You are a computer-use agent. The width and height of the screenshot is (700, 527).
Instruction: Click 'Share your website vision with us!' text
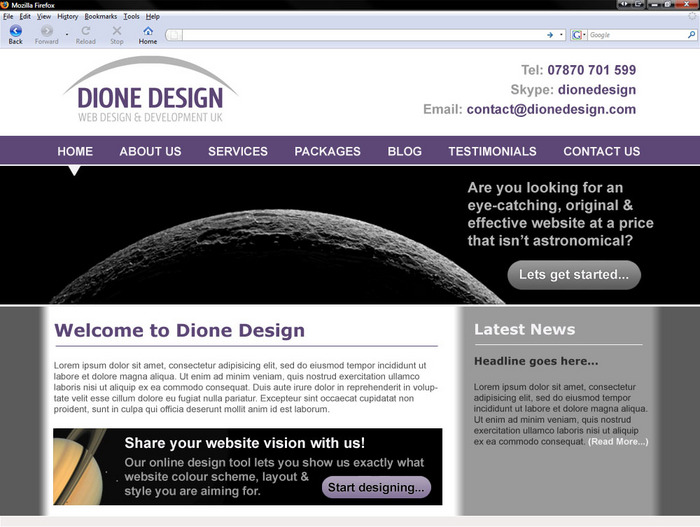pyautogui.click(x=245, y=443)
